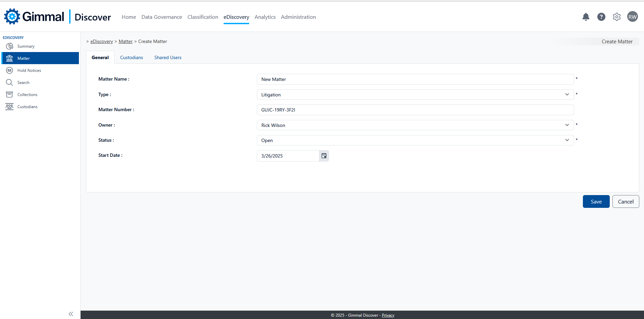
Task: Open the notifications bell
Action: click(586, 17)
